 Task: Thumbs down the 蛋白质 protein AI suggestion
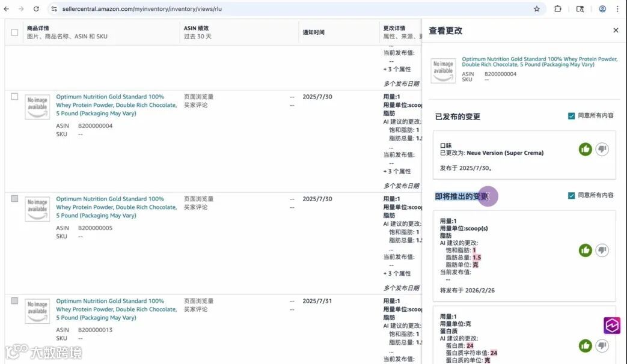click(x=602, y=345)
